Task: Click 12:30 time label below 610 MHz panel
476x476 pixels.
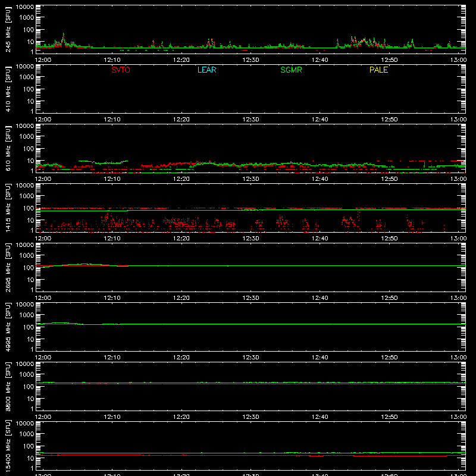Action: 250,179
